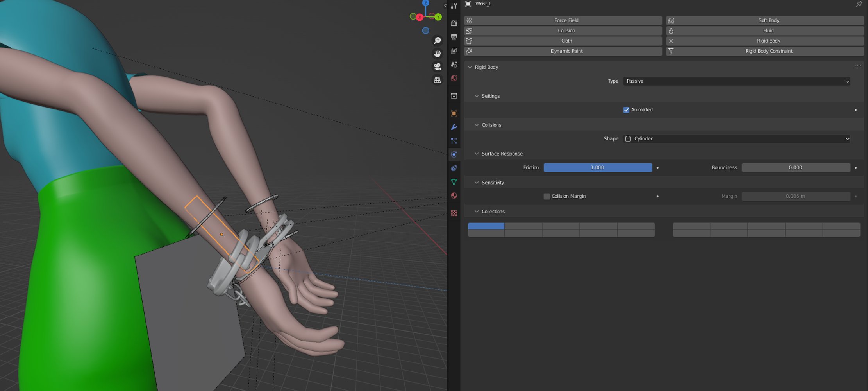The image size is (868, 391).
Task: Open Object Constraints properties tab
Action: pyautogui.click(x=454, y=169)
